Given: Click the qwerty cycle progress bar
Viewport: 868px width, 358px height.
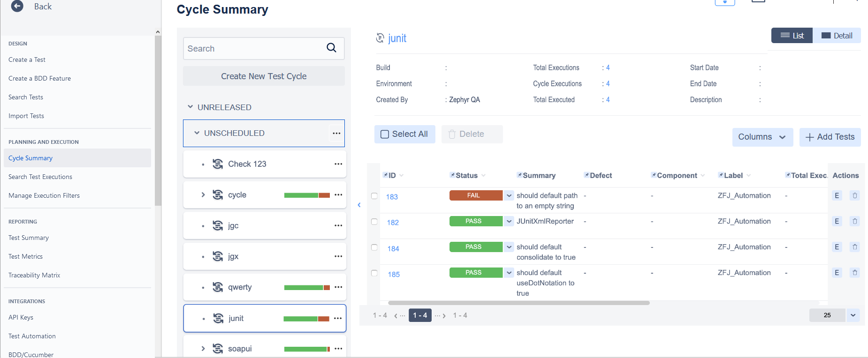Looking at the screenshot, I should [307, 287].
